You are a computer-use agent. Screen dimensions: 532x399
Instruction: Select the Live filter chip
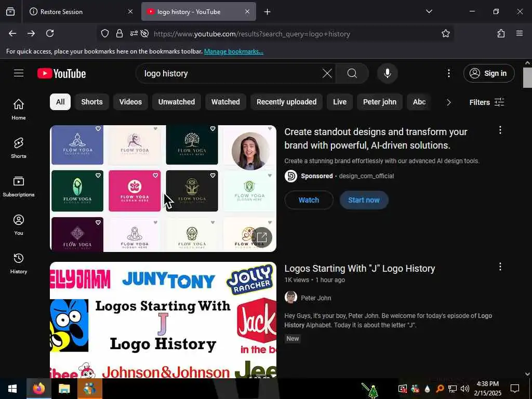point(340,102)
